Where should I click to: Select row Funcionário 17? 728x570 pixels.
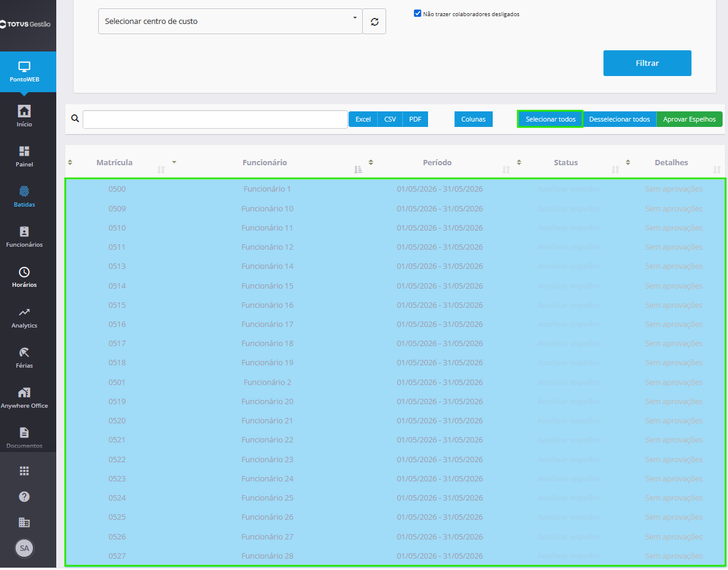[x=395, y=324]
